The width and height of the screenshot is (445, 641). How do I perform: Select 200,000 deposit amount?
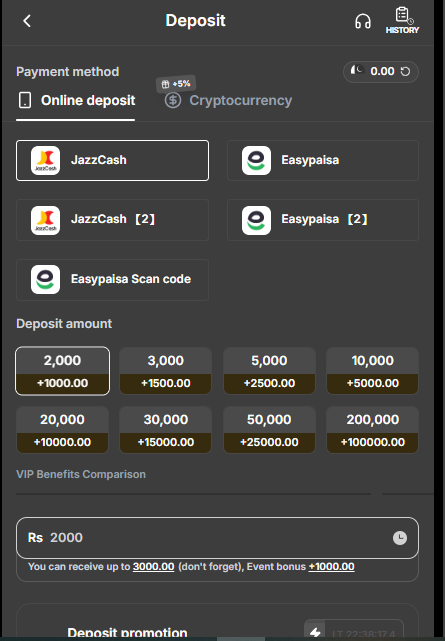372,430
